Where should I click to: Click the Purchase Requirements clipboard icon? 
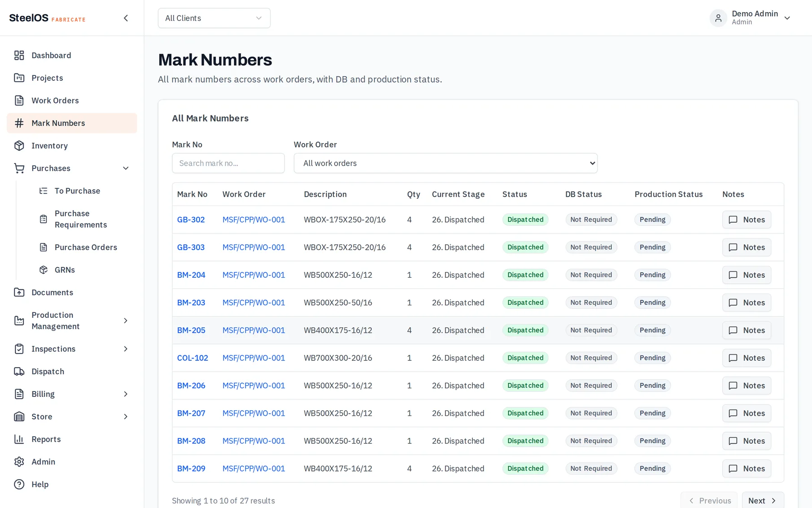pyautogui.click(x=43, y=219)
